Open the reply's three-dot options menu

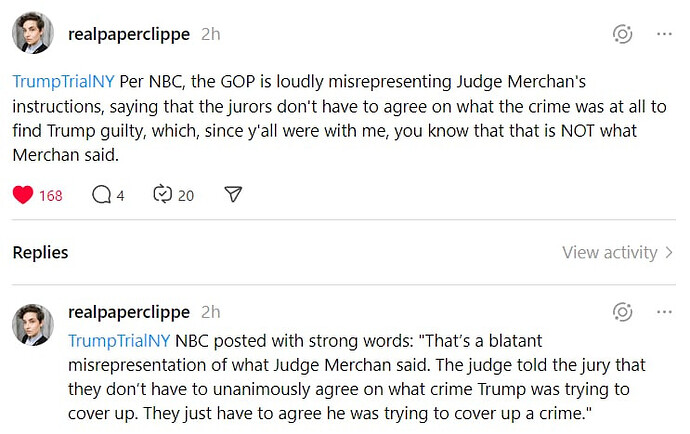coord(664,312)
